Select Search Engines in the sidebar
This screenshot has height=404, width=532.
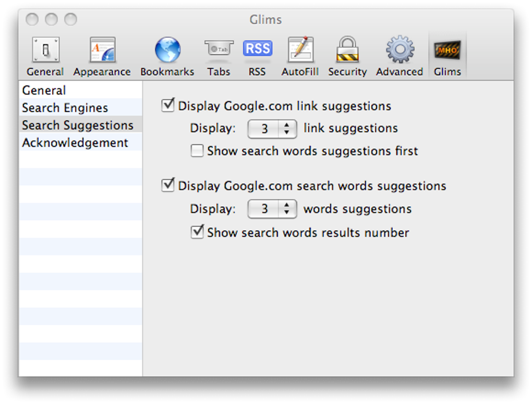(x=65, y=108)
